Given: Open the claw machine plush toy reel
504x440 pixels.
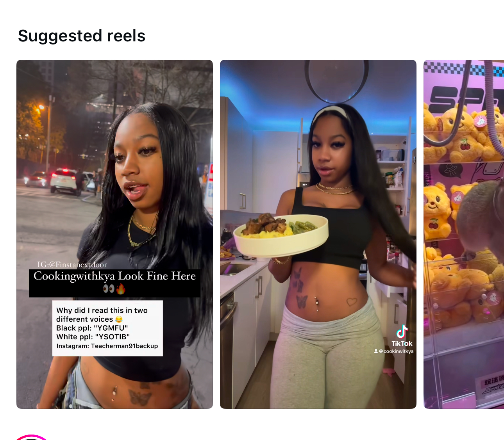Looking at the screenshot, I should [x=464, y=234].
